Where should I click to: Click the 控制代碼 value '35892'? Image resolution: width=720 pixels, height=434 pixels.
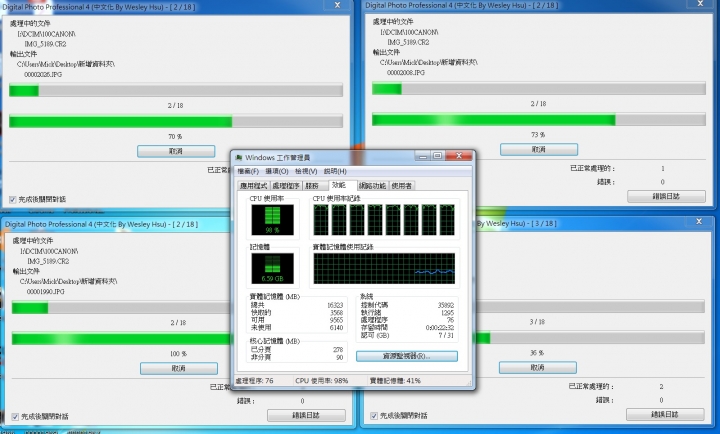pyautogui.click(x=446, y=305)
